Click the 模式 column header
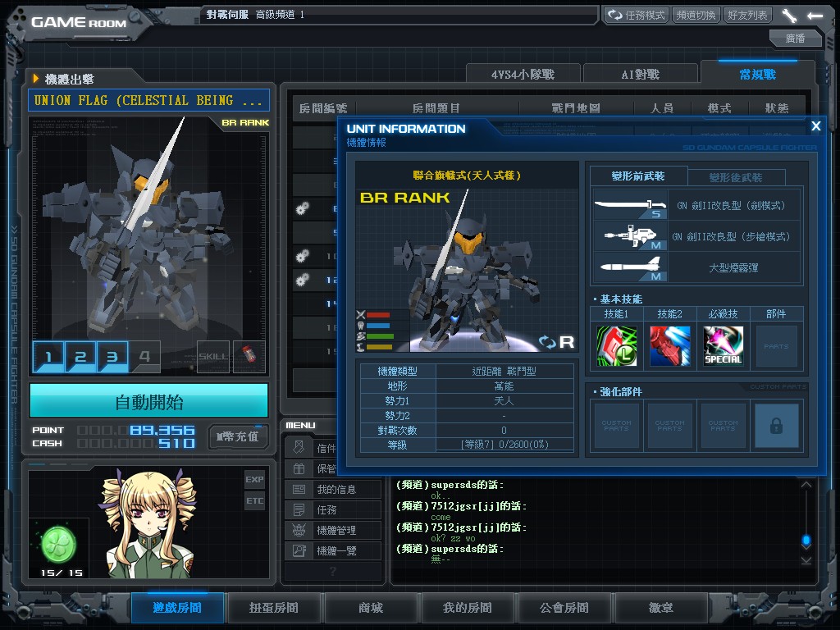This screenshot has height=630, width=840. (719, 108)
